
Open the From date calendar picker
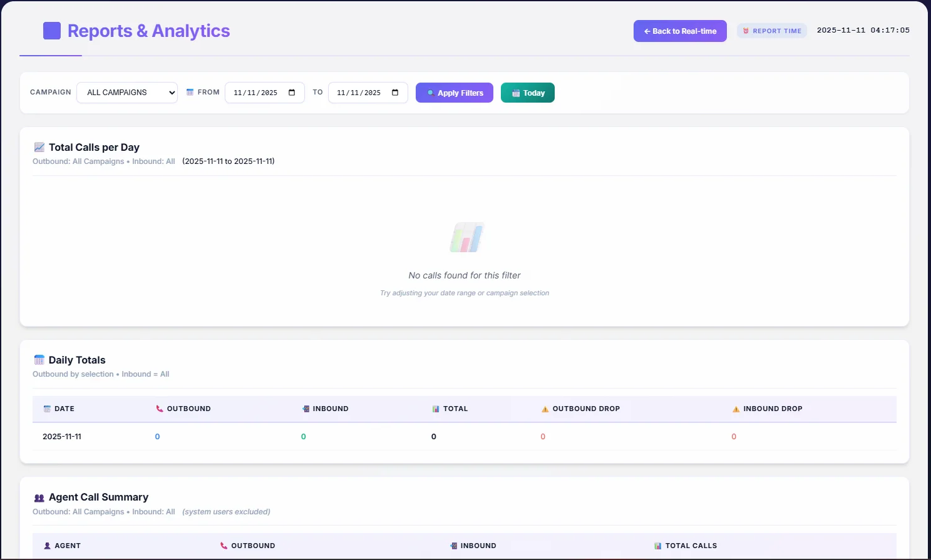292,93
